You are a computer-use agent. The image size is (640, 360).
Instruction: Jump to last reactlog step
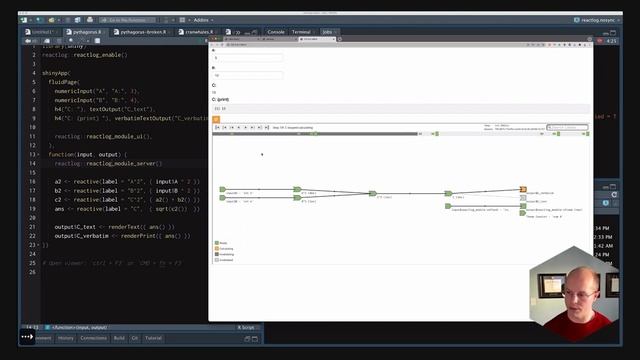coord(267,128)
